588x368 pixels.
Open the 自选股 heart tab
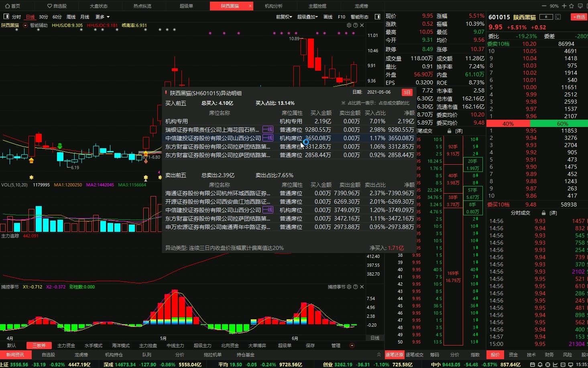coord(57,6)
